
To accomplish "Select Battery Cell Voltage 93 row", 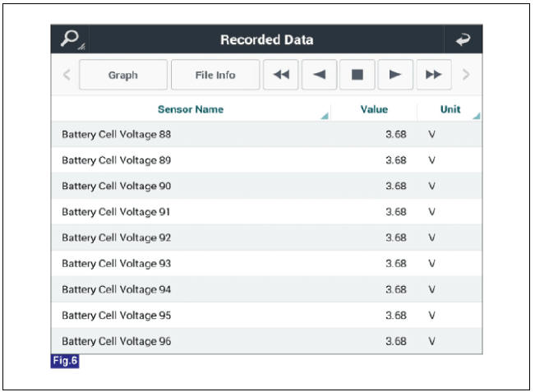I will [266, 263].
